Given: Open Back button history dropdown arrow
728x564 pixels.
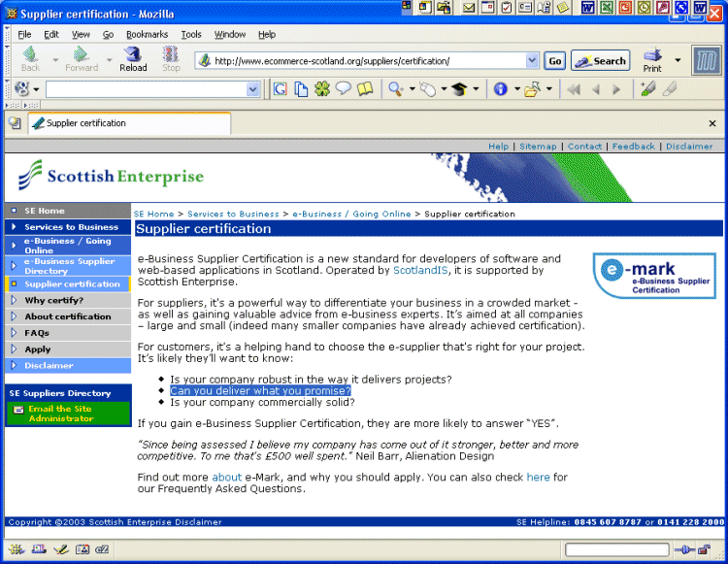Looking at the screenshot, I should 55,60.
